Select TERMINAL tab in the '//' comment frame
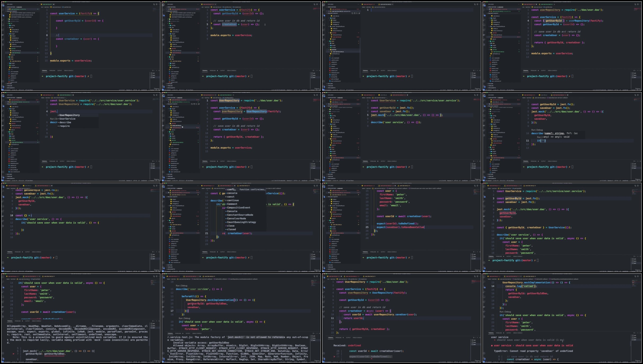Screen dimensions: 643x364 pyautogui.click(x=45, y=71)
